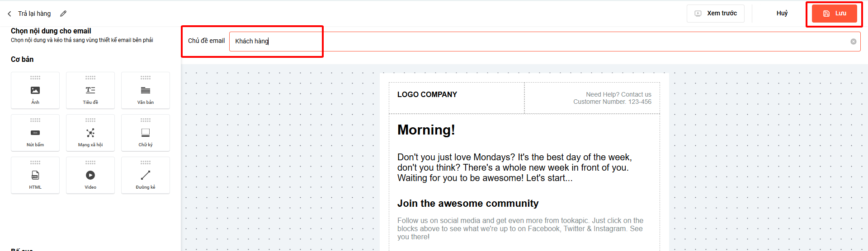Open the Xem trước preview
This screenshot has width=868, height=251.
716,14
